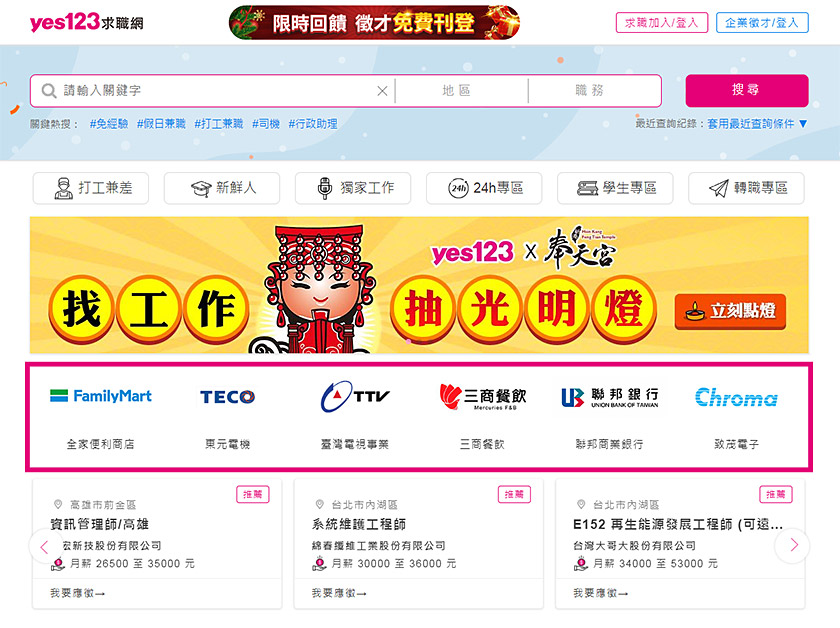
Task: Open the 打工兼差 category tab
Action: click(x=91, y=188)
